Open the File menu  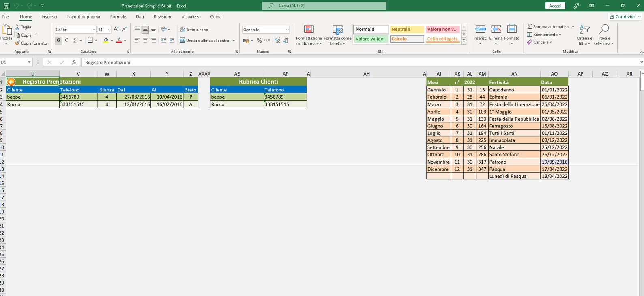coord(6,17)
